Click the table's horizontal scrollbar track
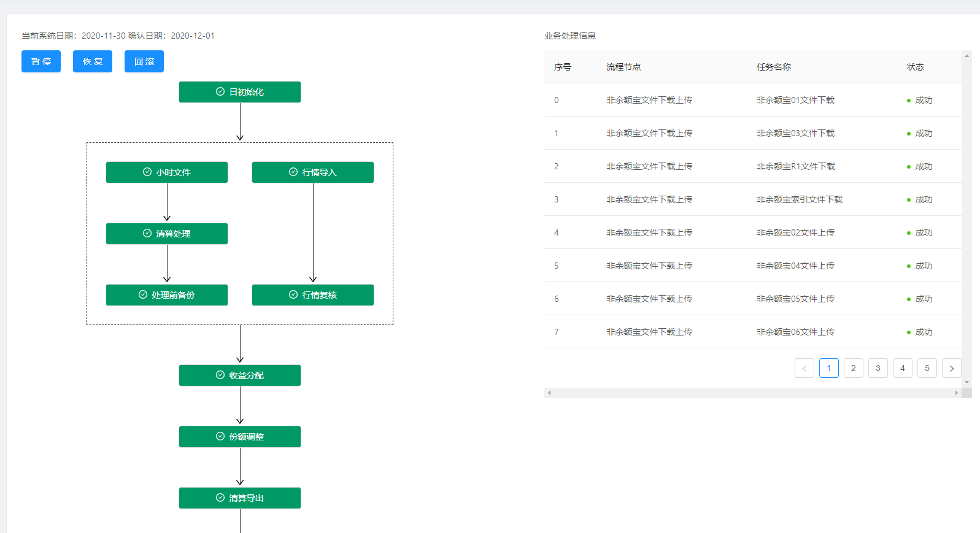This screenshot has width=980, height=533. [x=753, y=393]
